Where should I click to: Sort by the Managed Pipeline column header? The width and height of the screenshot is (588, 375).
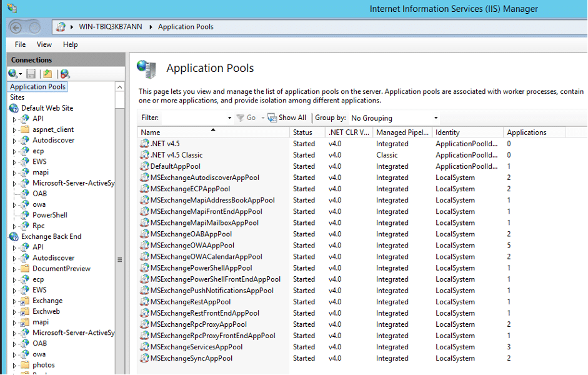click(403, 132)
